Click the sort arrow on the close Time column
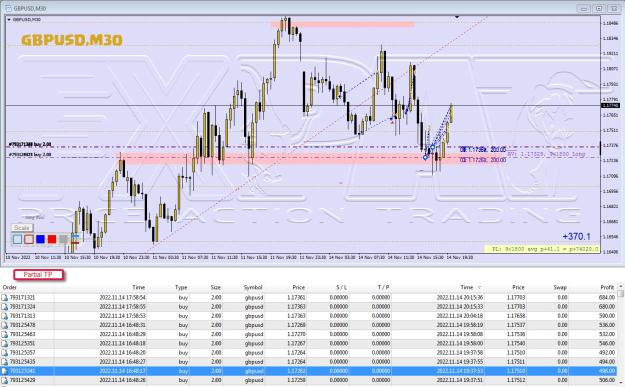Viewport: 625px width, 388px height. pos(480,288)
